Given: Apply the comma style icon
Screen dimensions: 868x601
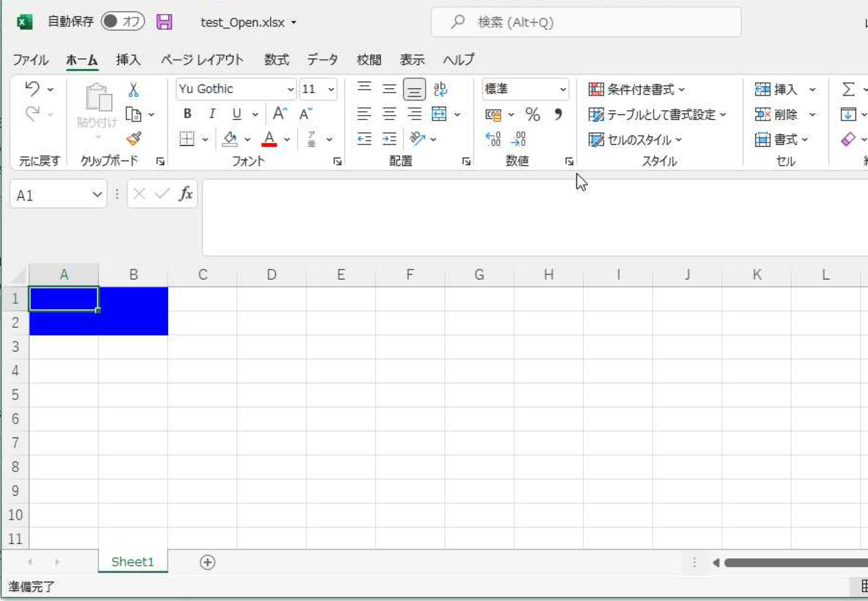Looking at the screenshot, I should tap(558, 114).
